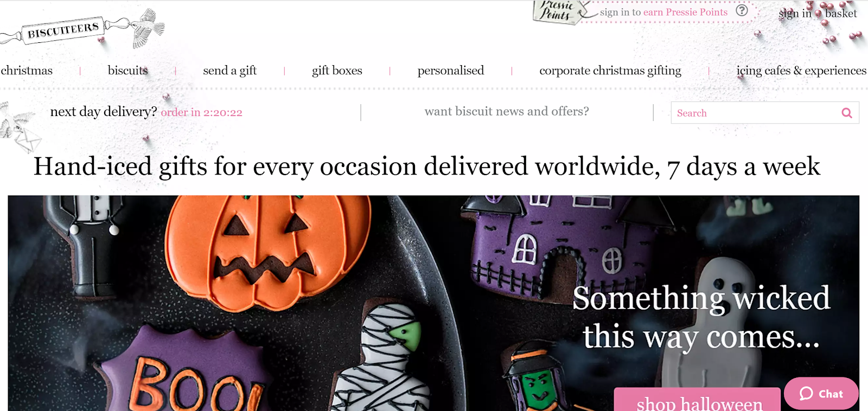
Task: Click the search magnifier icon
Action: [846, 113]
